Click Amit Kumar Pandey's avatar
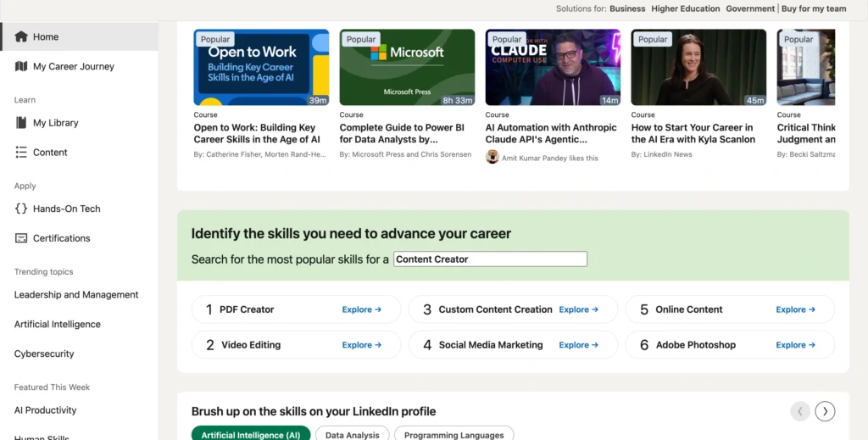The image size is (868, 440). tap(492, 157)
